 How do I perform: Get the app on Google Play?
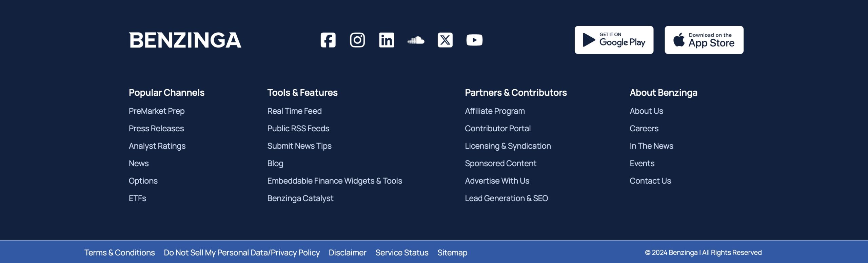[x=614, y=40]
